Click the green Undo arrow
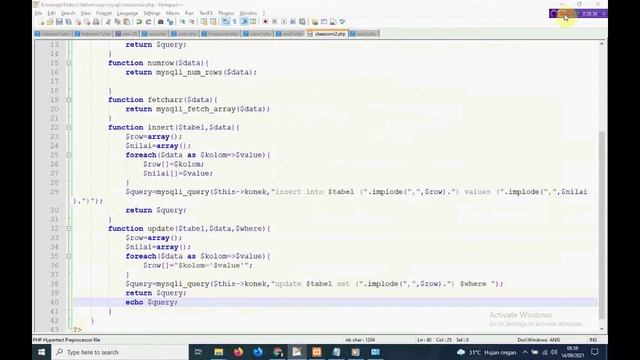 point(139,22)
